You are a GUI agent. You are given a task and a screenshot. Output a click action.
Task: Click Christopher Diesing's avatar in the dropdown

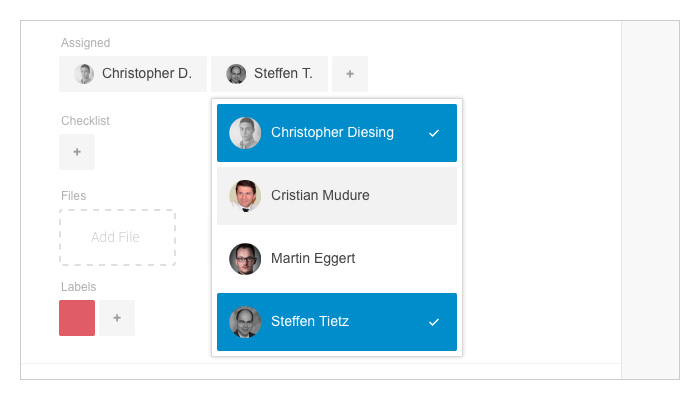[245, 133]
